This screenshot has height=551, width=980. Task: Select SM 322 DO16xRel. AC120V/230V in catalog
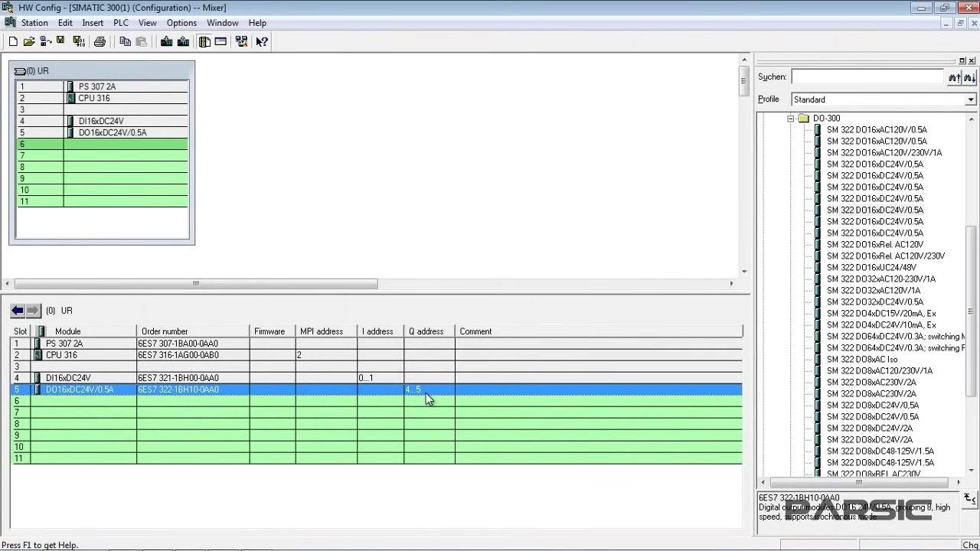pyautogui.click(x=886, y=256)
